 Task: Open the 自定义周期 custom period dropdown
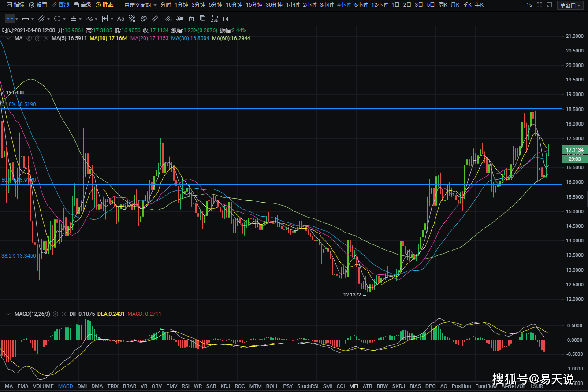pyautogui.click(x=140, y=5)
